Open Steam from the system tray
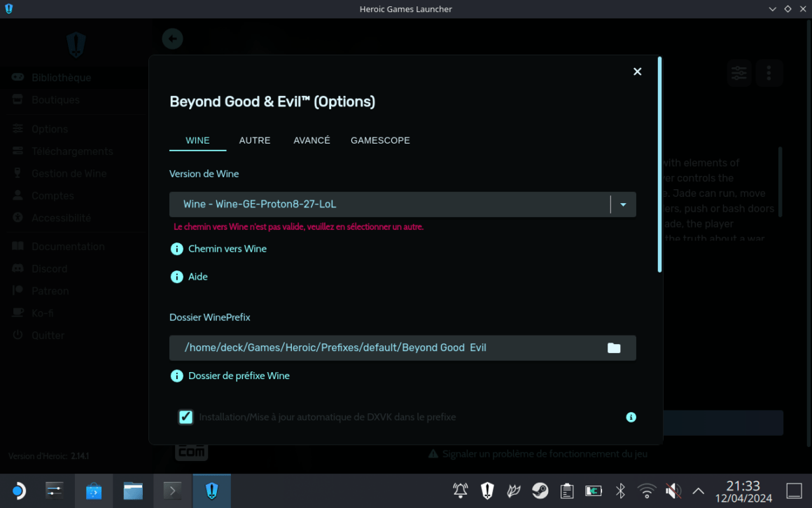Viewport: 812px width, 508px height. point(540,490)
